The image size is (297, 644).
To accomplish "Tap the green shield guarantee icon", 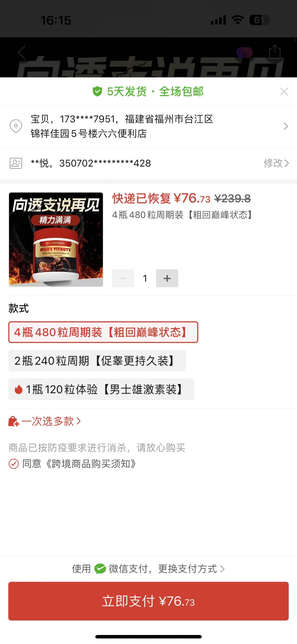I will tap(97, 91).
